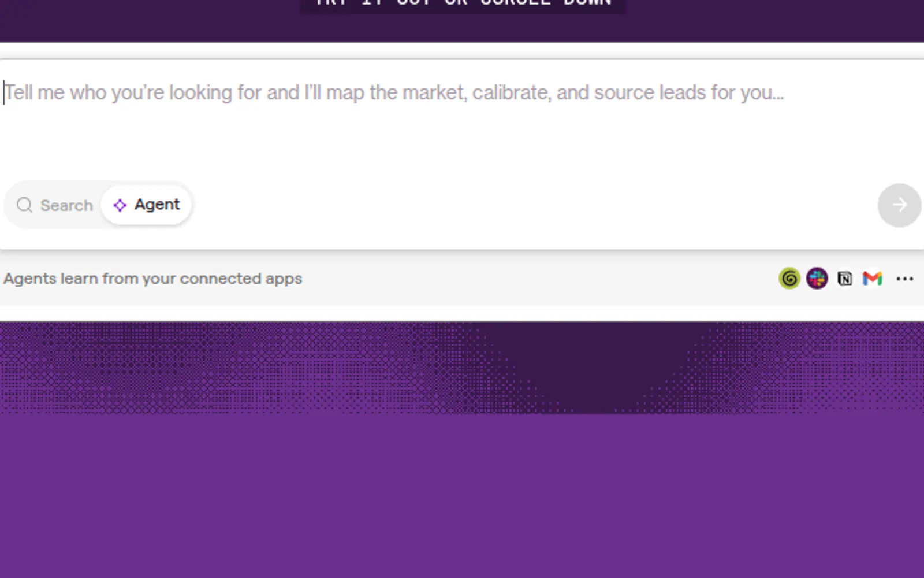Select the Agent mode toggle
The image size is (924, 578).
tap(146, 205)
